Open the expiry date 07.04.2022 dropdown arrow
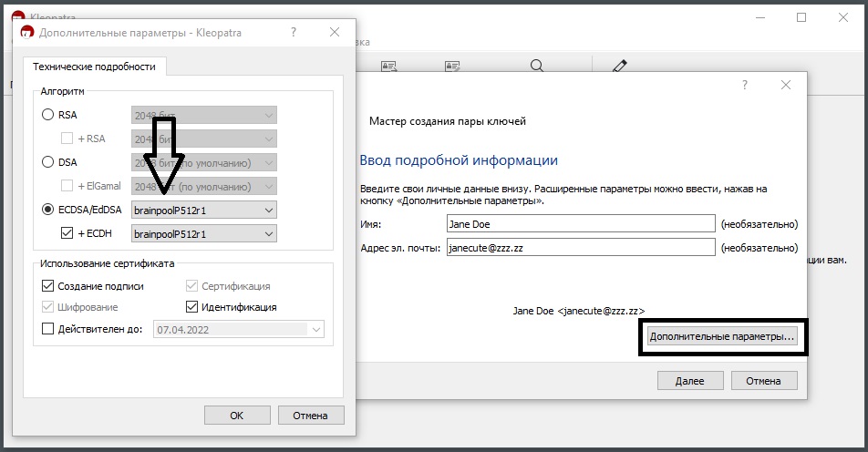 point(316,329)
